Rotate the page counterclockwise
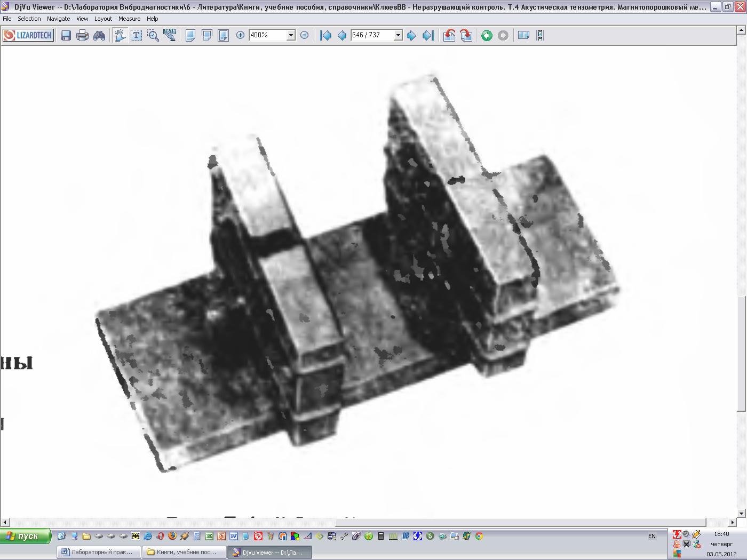The image size is (747, 560). pos(449,35)
